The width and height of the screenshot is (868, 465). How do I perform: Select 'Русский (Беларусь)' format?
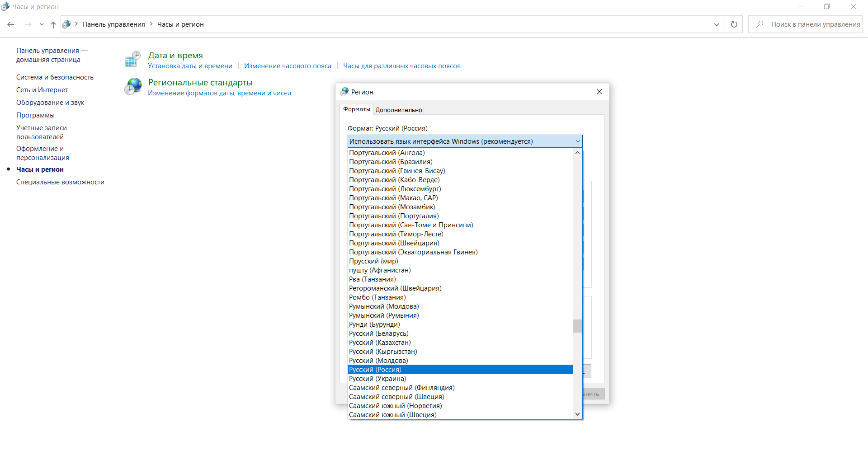pyautogui.click(x=460, y=333)
